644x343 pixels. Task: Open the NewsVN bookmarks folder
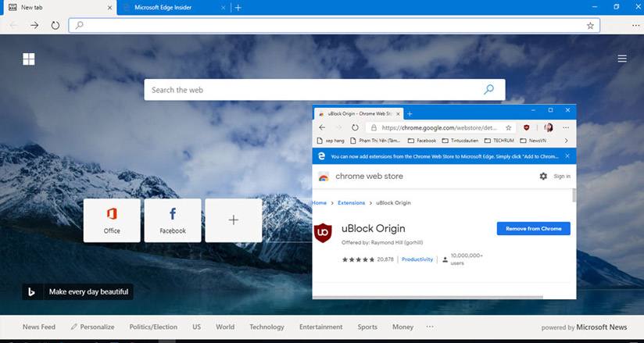(533, 141)
